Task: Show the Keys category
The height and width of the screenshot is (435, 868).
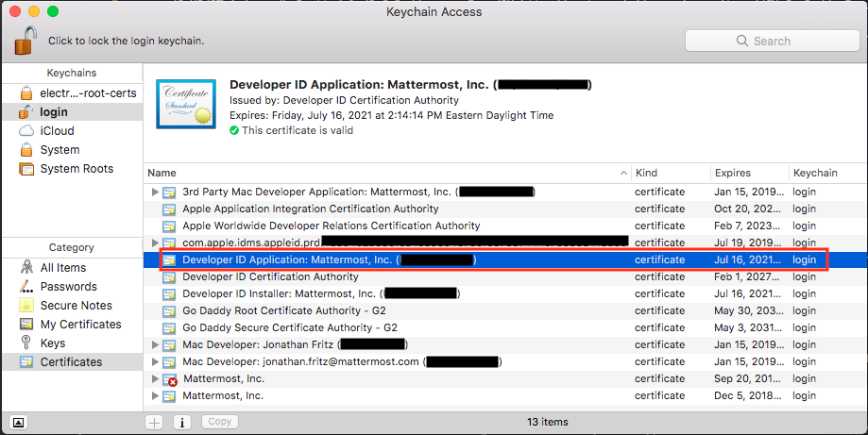Action: coord(53,343)
